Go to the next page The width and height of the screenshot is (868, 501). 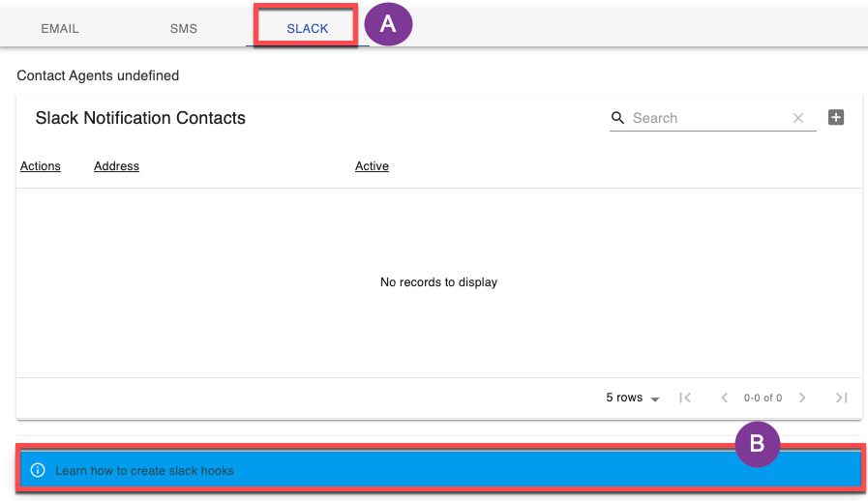click(802, 398)
